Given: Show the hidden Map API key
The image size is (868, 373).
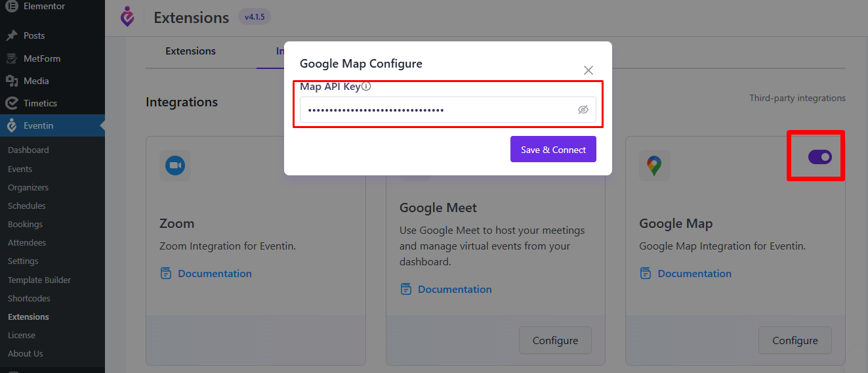Looking at the screenshot, I should pyautogui.click(x=583, y=110).
